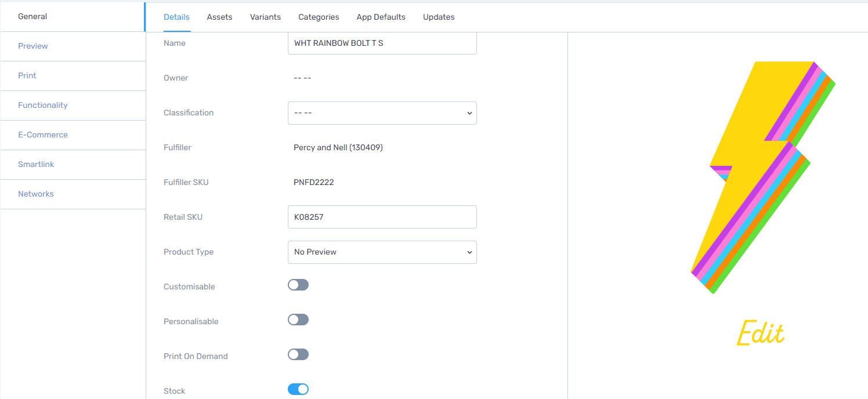Switch to the Details tab
Image resolution: width=868 pixels, height=399 pixels.
176,17
